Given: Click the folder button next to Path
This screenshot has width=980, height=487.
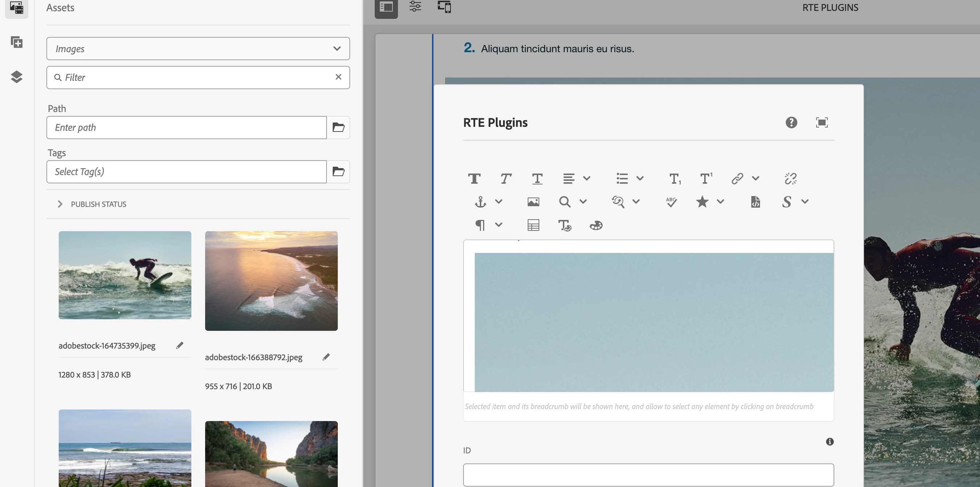Looking at the screenshot, I should 338,128.
